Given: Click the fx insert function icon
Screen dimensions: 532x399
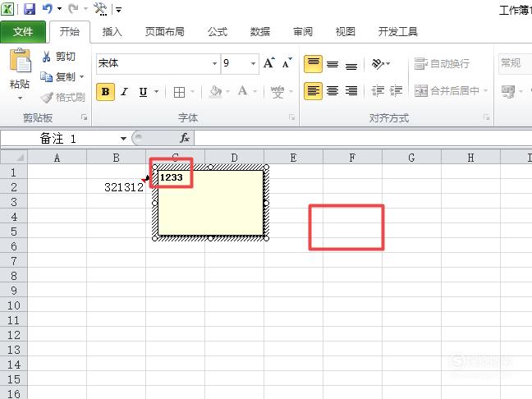Looking at the screenshot, I should coord(185,138).
